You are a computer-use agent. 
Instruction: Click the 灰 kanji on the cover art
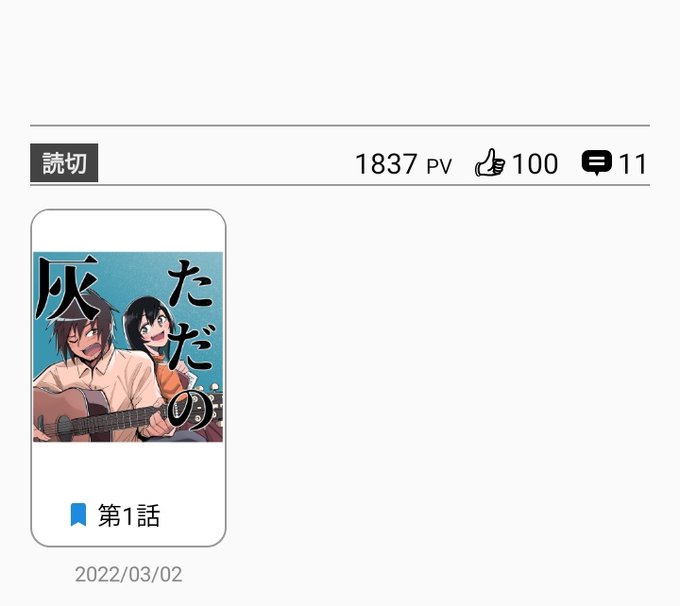point(67,287)
